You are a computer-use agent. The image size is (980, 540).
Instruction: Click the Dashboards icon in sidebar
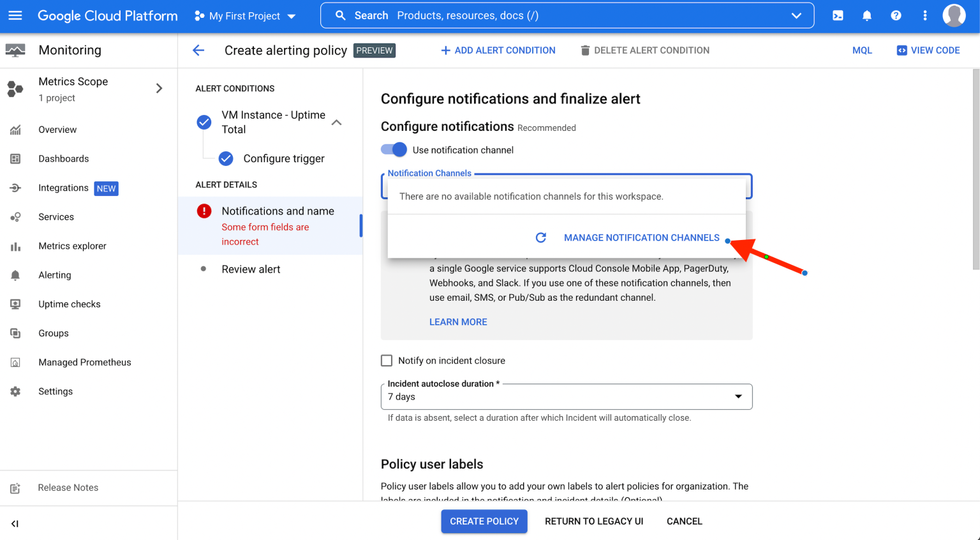coord(15,159)
